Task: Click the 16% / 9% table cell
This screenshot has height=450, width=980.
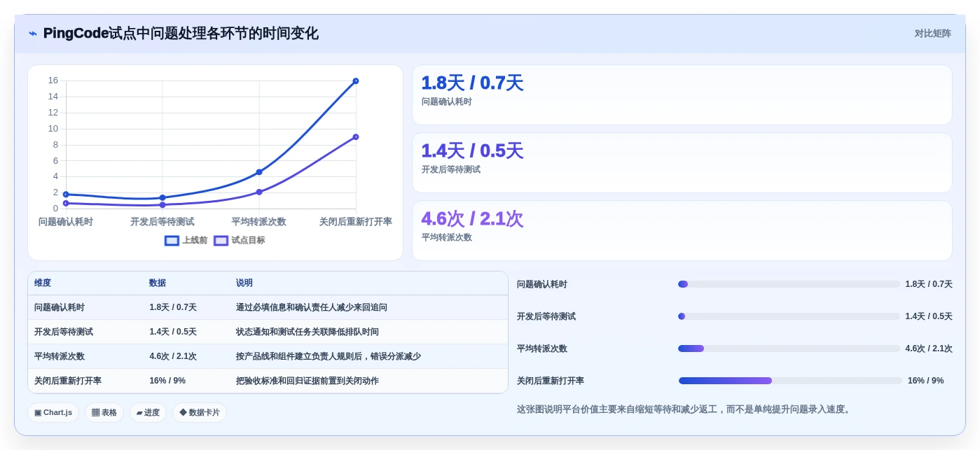Action: (167, 381)
